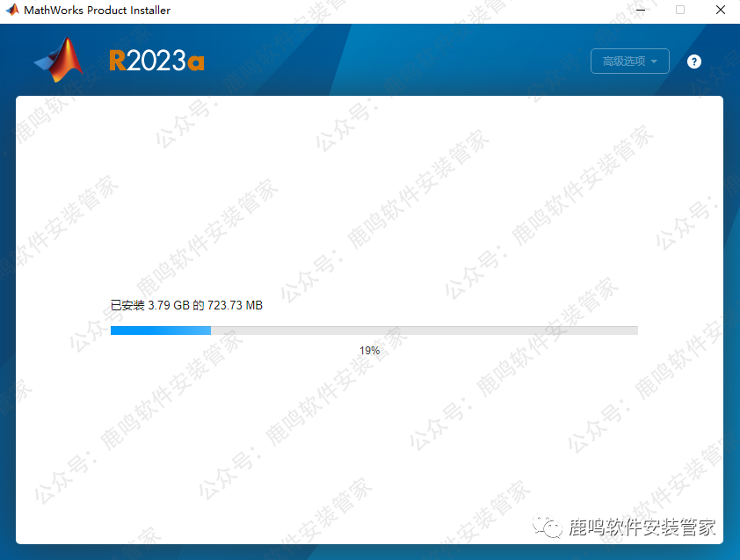Maximize the installer window

(x=680, y=10)
